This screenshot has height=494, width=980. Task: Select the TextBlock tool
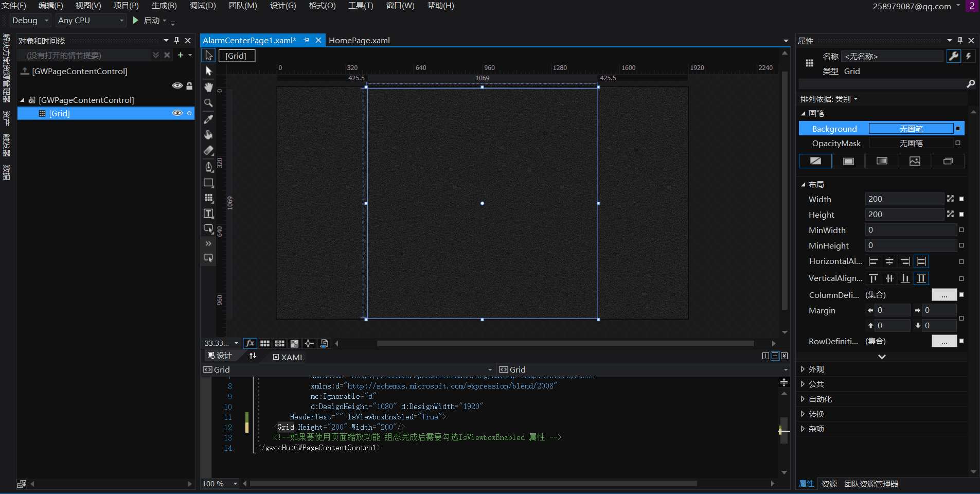tap(208, 214)
